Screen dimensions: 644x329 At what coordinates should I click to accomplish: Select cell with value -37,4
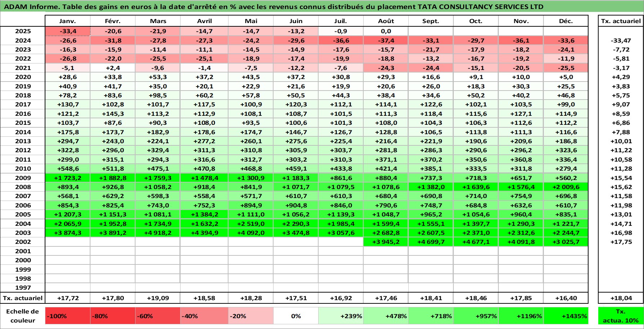[x=386, y=40]
